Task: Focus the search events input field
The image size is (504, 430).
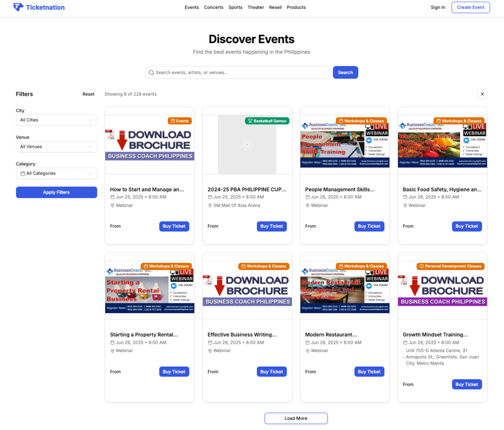Action: (x=238, y=73)
